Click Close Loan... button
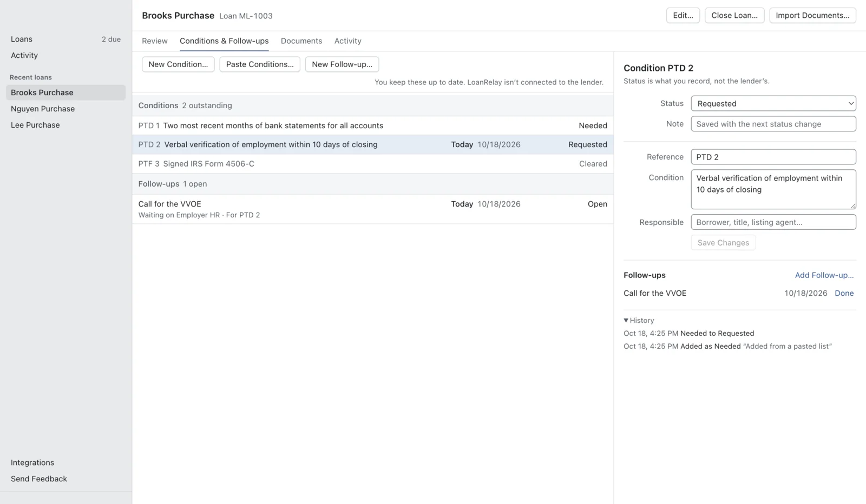Screen dimensions: 866x504 (734, 15)
